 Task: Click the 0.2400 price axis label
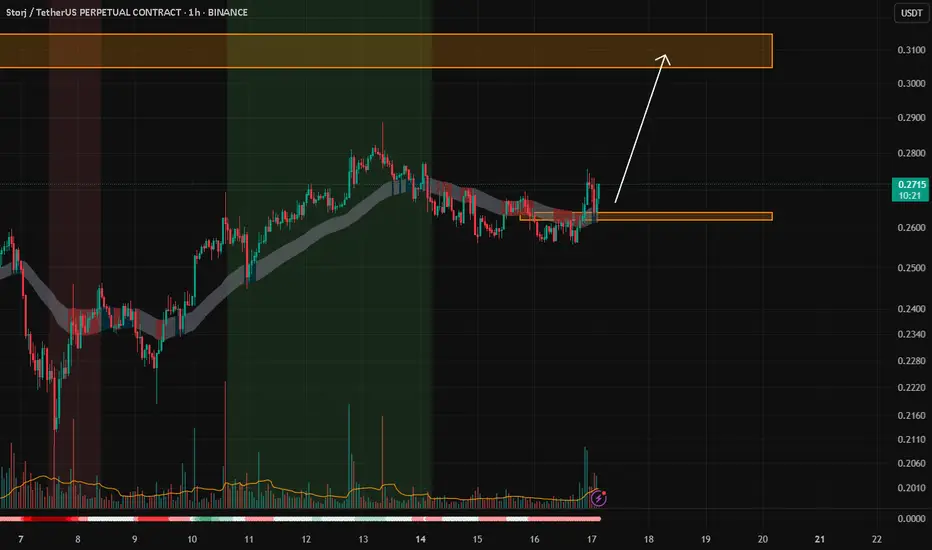pyautogui.click(x=911, y=309)
